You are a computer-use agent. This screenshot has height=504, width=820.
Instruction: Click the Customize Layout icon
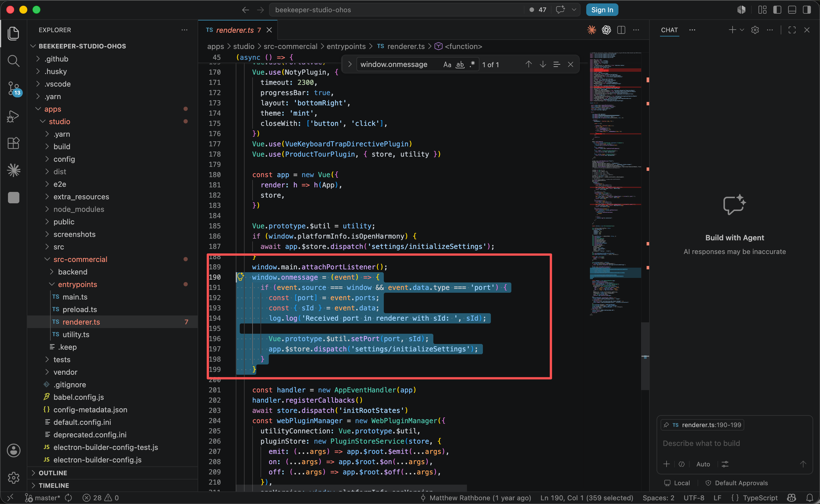[762, 10]
